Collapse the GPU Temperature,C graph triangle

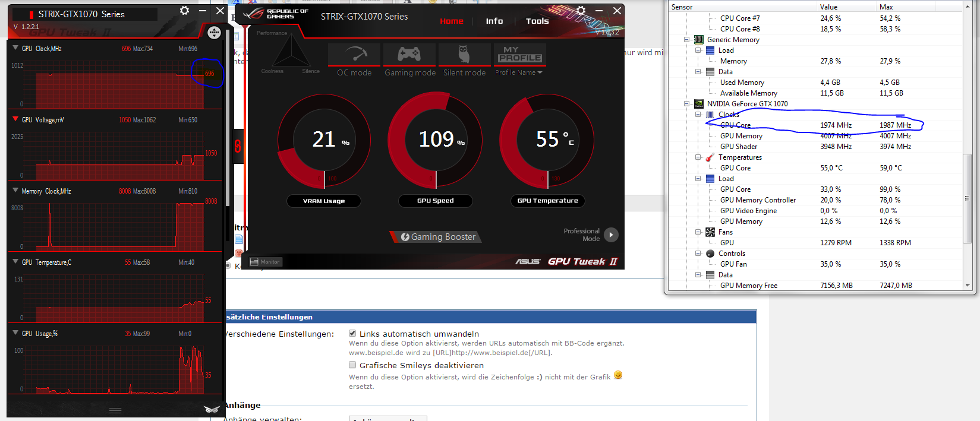[15, 262]
